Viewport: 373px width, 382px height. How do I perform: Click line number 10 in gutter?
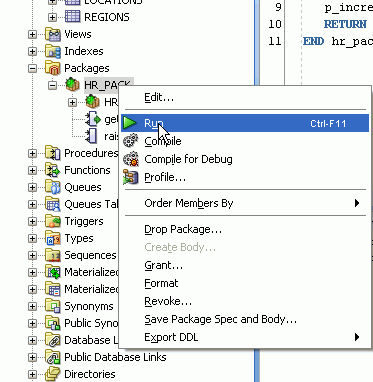(275, 24)
